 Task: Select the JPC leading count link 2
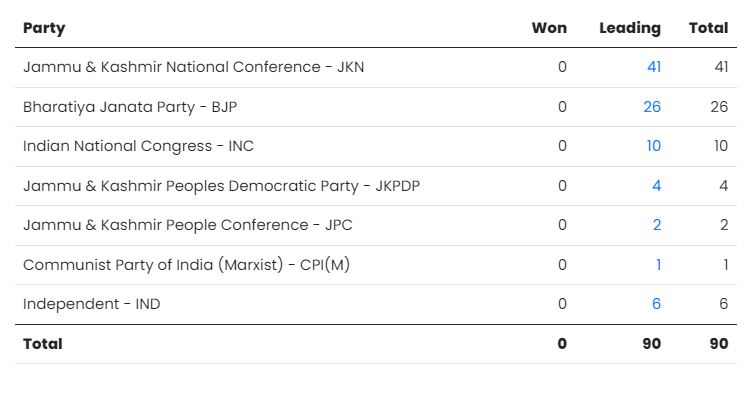click(x=656, y=225)
